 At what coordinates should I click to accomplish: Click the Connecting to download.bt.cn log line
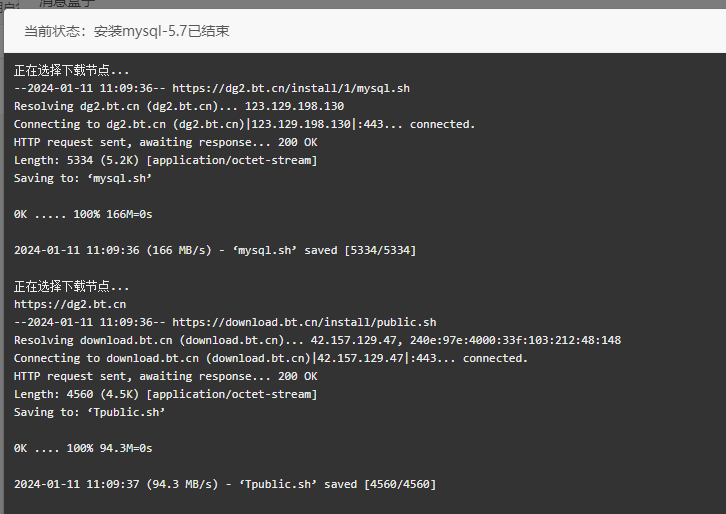tap(271, 358)
